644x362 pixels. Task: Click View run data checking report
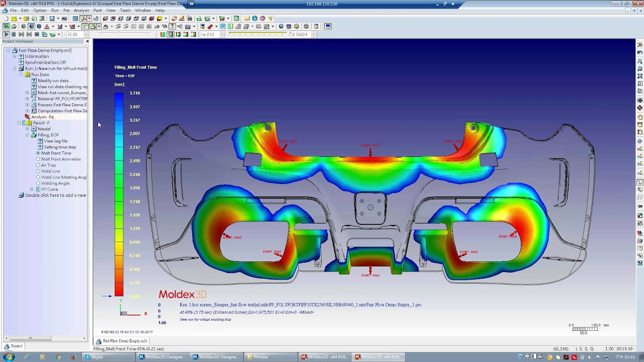tap(62, 86)
